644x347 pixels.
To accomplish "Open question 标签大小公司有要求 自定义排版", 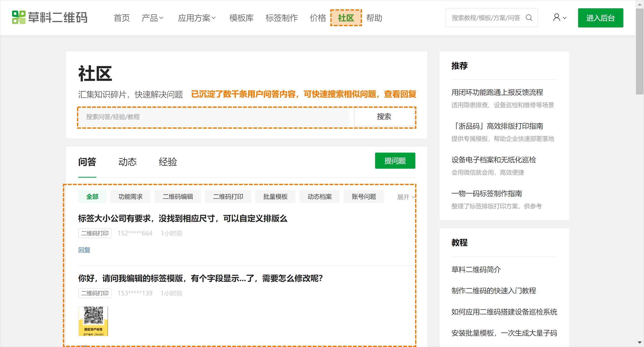I will click(x=183, y=218).
